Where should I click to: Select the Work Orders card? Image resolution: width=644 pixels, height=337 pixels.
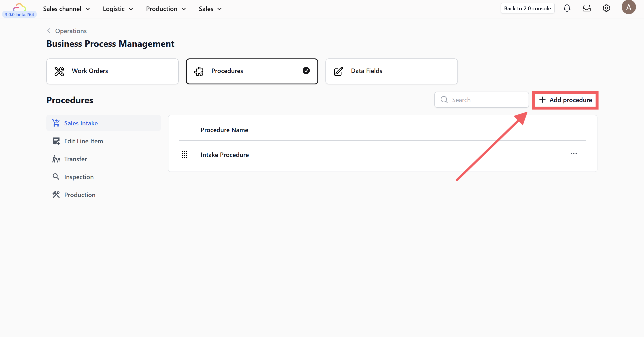pos(112,71)
